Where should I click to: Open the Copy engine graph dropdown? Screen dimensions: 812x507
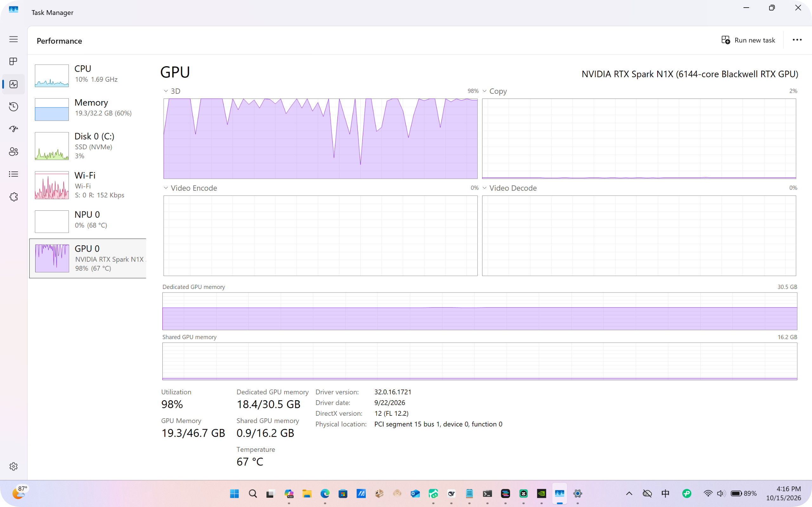click(x=485, y=91)
